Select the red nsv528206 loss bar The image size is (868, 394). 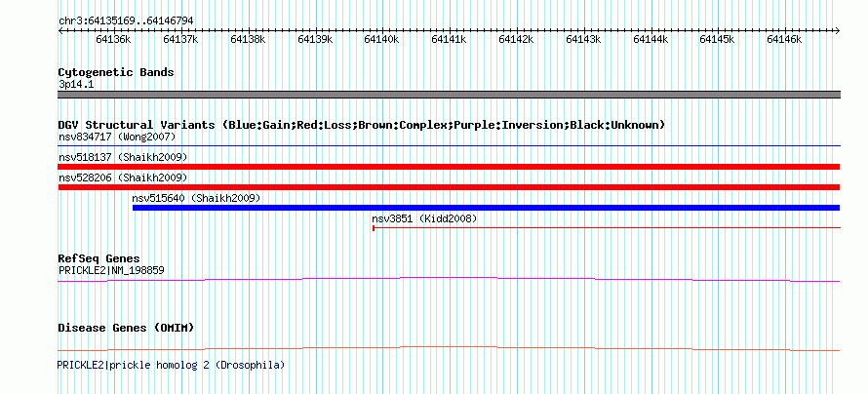(x=449, y=187)
